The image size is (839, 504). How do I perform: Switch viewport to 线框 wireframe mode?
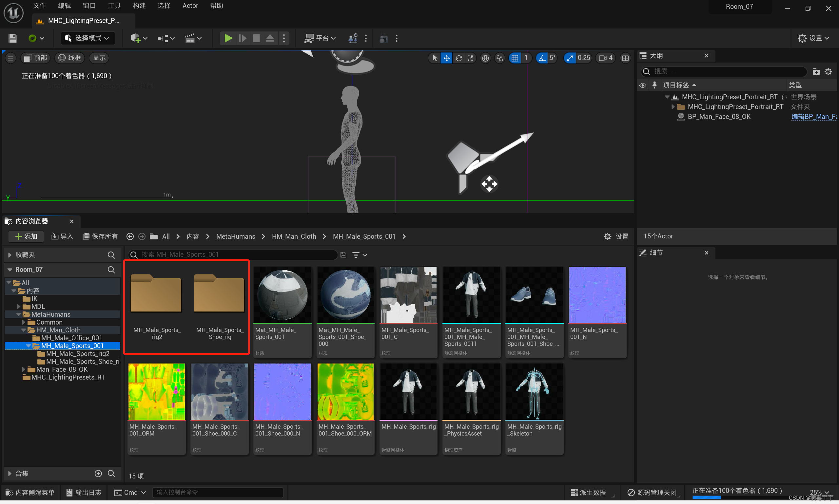69,58
